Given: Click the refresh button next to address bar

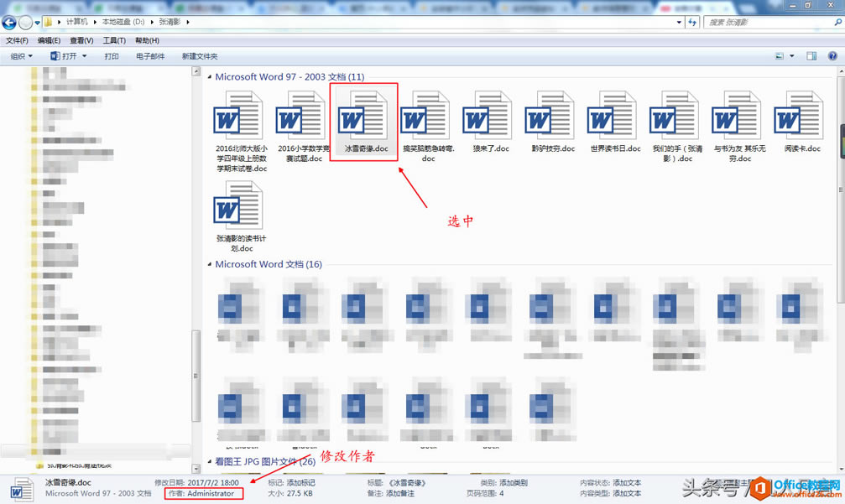Looking at the screenshot, I should [692, 22].
